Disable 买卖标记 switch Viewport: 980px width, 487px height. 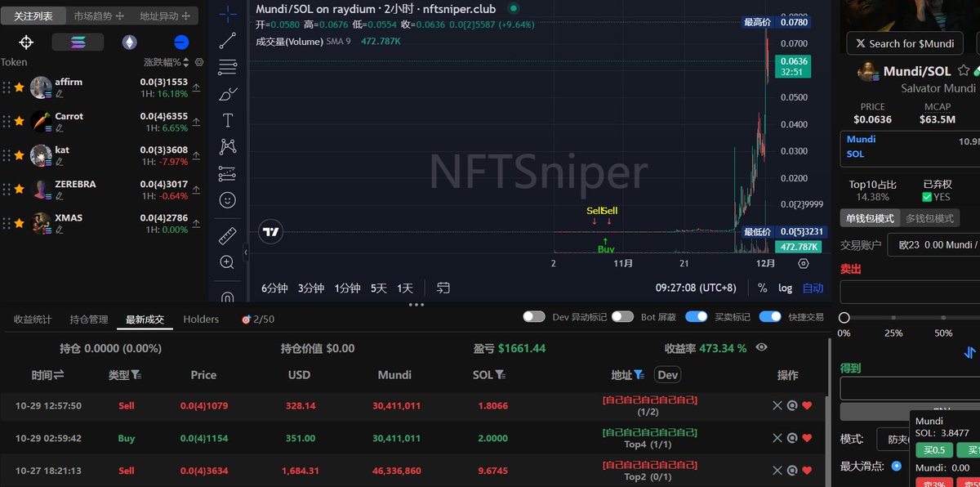coord(697,317)
